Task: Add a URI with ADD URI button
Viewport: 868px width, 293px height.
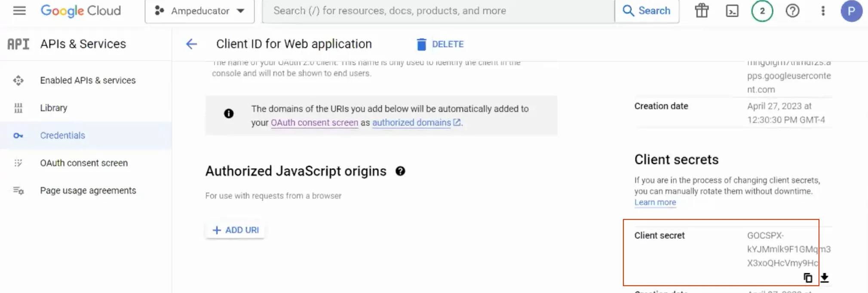Action: (x=235, y=230)
